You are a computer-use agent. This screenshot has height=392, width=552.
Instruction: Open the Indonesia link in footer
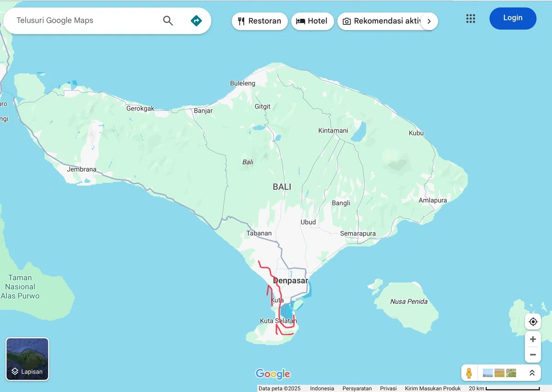coord(322,388)
